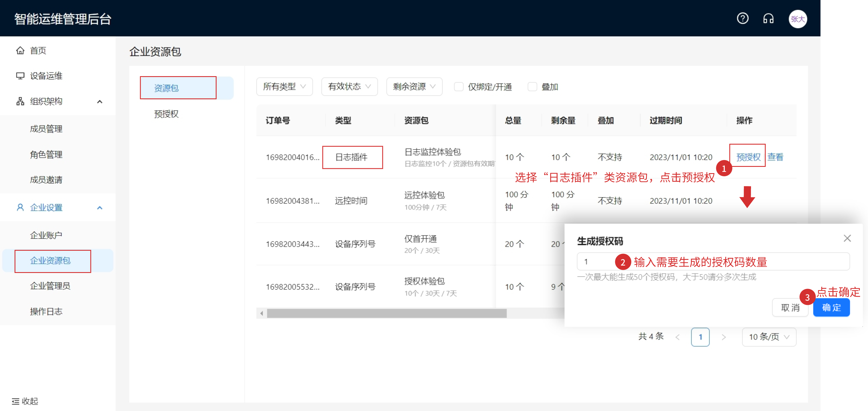The height and width of the screenshot is (411, 868).
Task: Click 查看 link for 日志插件 row
Action: tap(775, 157)
